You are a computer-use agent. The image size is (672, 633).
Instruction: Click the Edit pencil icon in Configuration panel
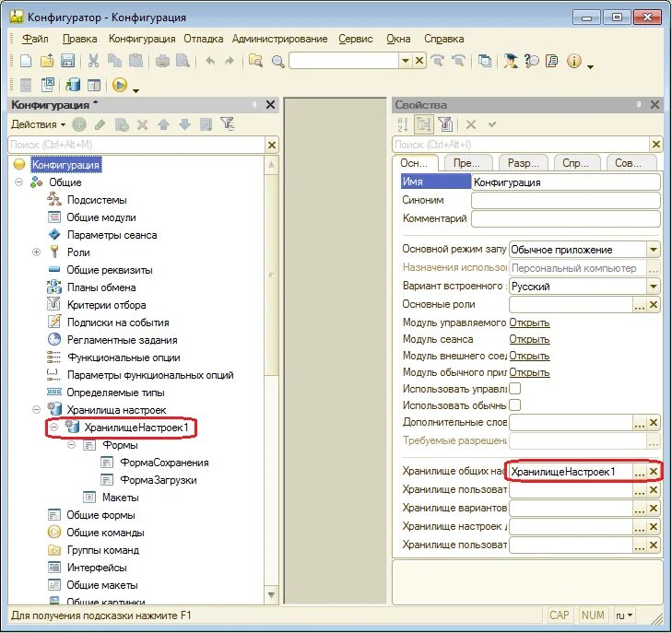pos(100,124)
